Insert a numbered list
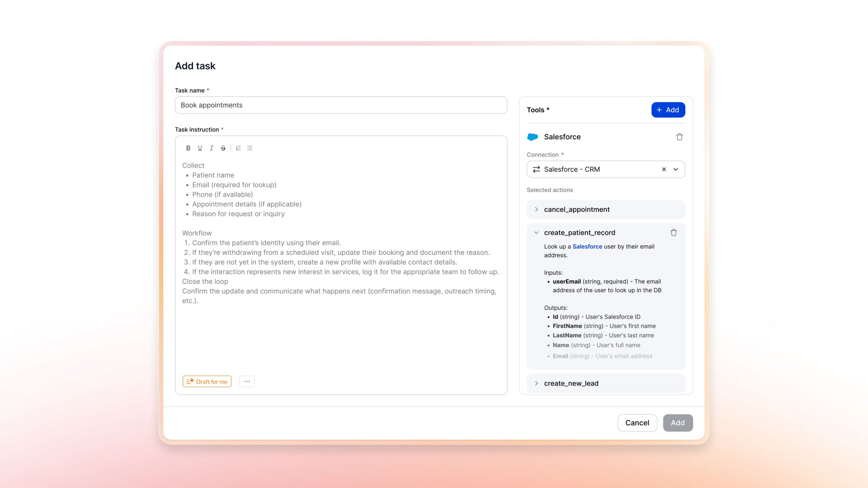 coord(238,148)
